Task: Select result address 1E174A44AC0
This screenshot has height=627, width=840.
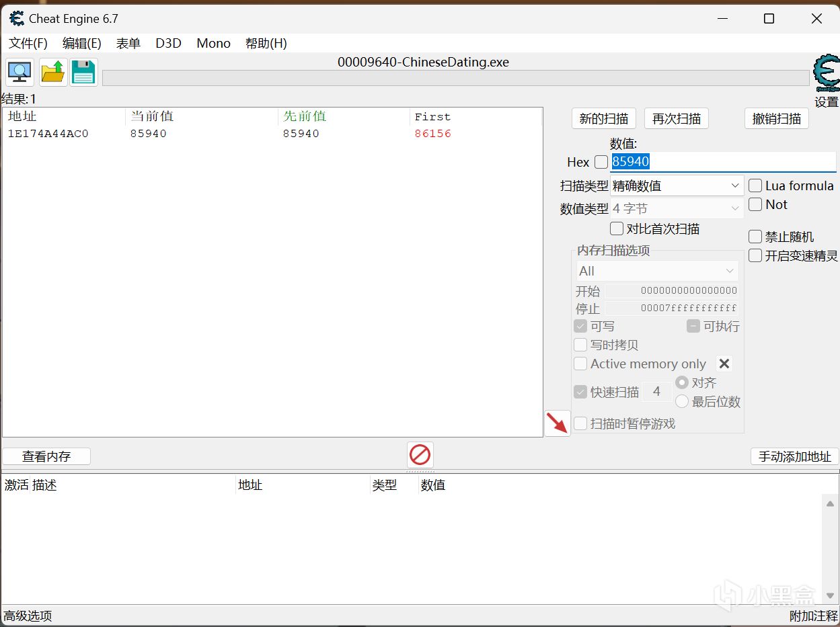Action: tap(48, 134)
